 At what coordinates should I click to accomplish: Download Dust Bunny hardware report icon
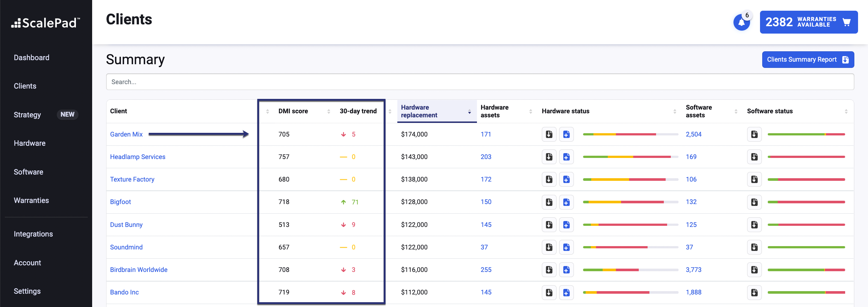(x=549, y=225)
